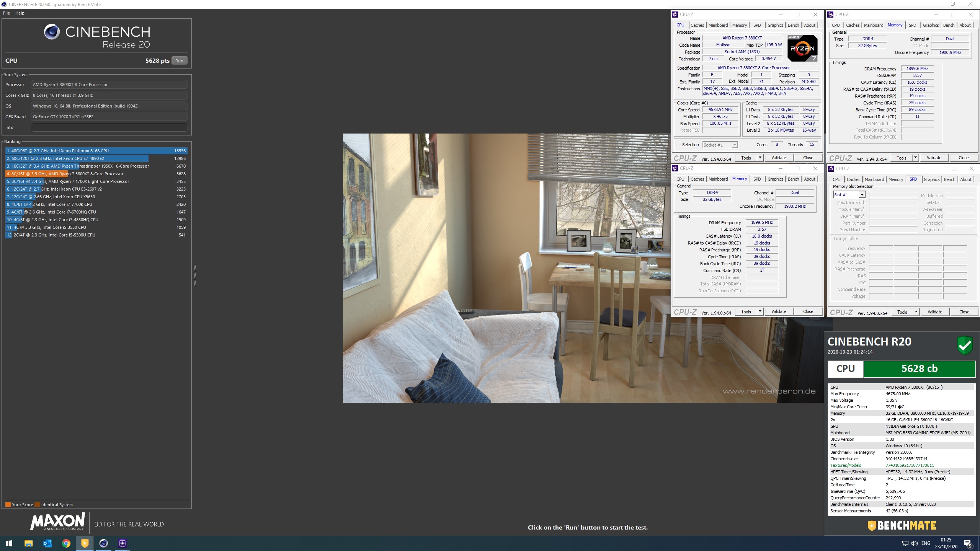Screen dimensions: 980x551
Task: Click Close button in bottom-left CPU-Z
Action: click(x=808, y=311)
